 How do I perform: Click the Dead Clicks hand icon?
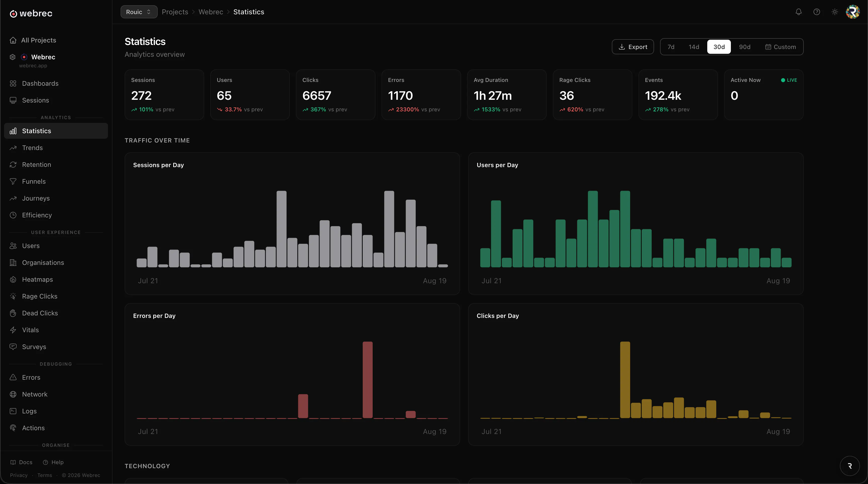point(13,313)
